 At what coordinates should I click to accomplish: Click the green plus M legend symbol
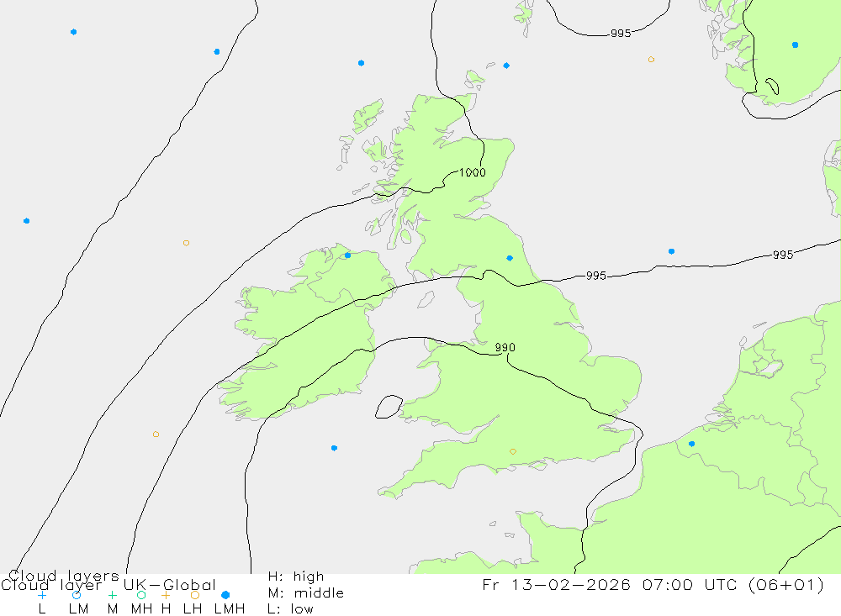click(112, 595)
